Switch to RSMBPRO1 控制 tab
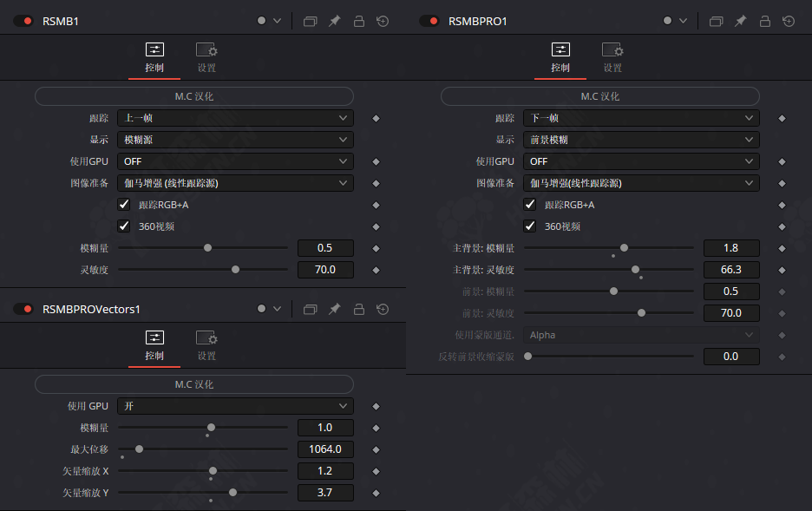The width and height of the screenshot is (812, 511). [560, 58]
